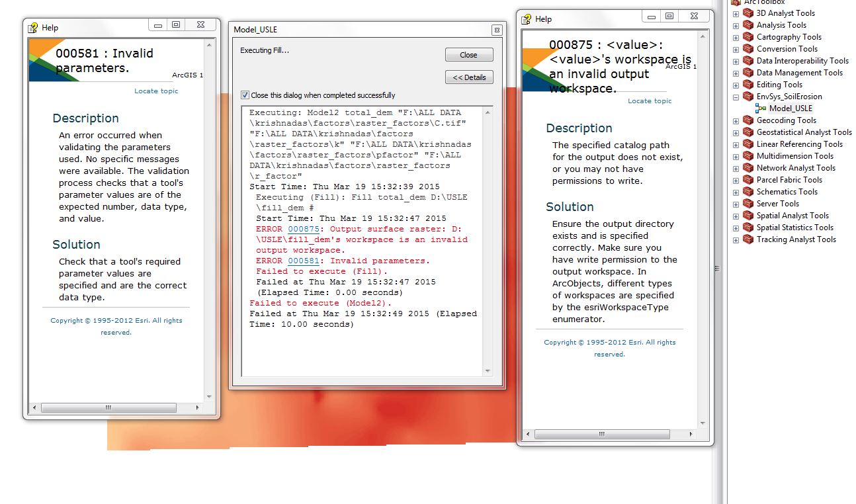Image resolution: width=856 pixels, height=504 pixels.
Task: Click the Spatial Statistics Tools toolbox icon
Action: pyautogui.click(x=748, y=228)
